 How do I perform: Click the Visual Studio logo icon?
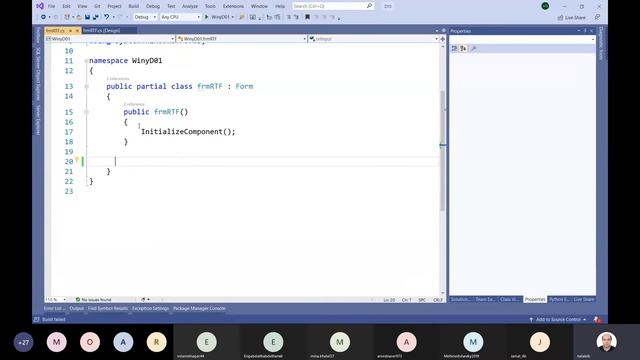click(x=40, y=6)
